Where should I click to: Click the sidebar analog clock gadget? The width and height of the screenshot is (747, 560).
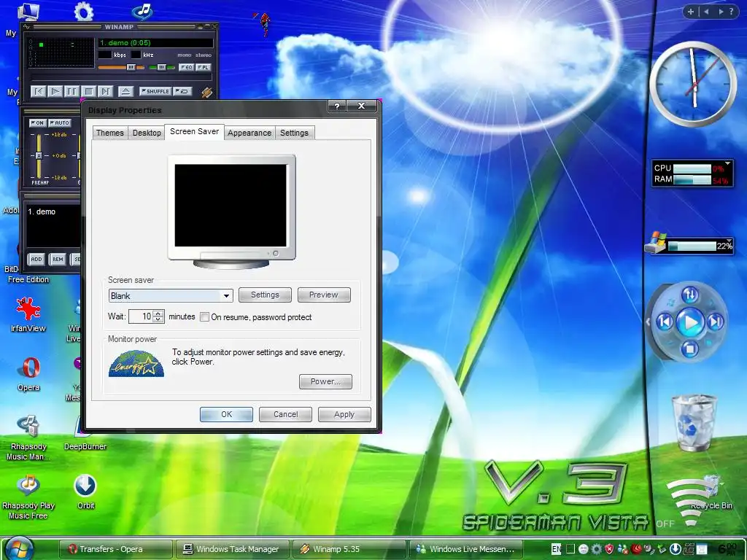[693, 83]
